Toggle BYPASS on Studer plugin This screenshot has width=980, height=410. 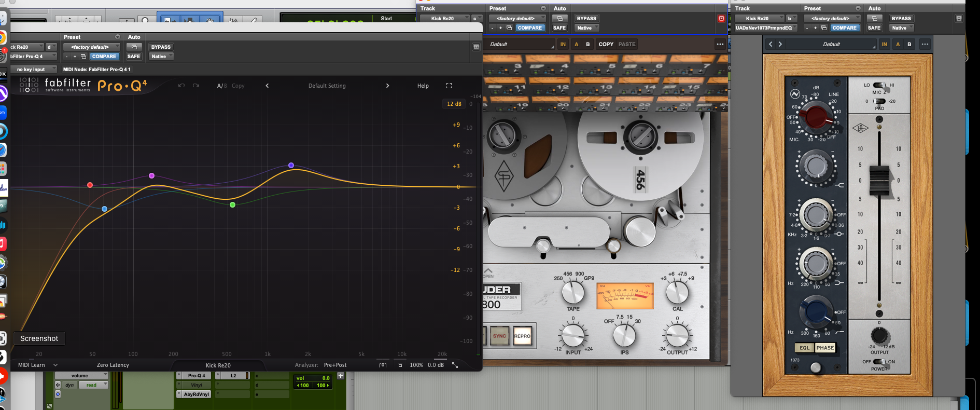click(586, 19)
